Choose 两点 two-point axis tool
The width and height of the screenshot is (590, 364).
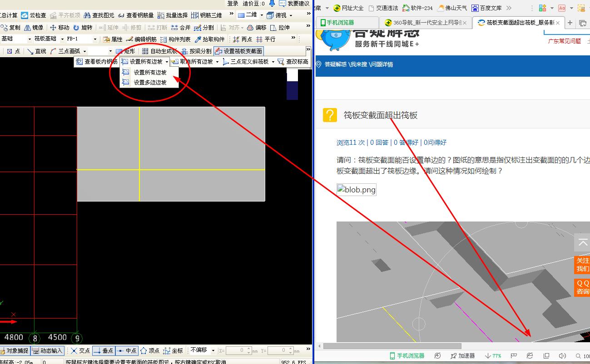243,39
